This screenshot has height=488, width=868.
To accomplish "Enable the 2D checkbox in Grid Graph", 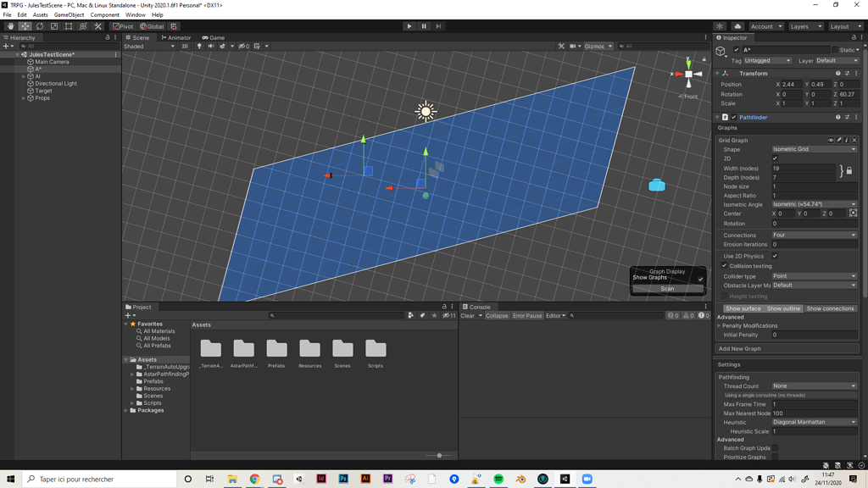I will click(x=775, y=158).
